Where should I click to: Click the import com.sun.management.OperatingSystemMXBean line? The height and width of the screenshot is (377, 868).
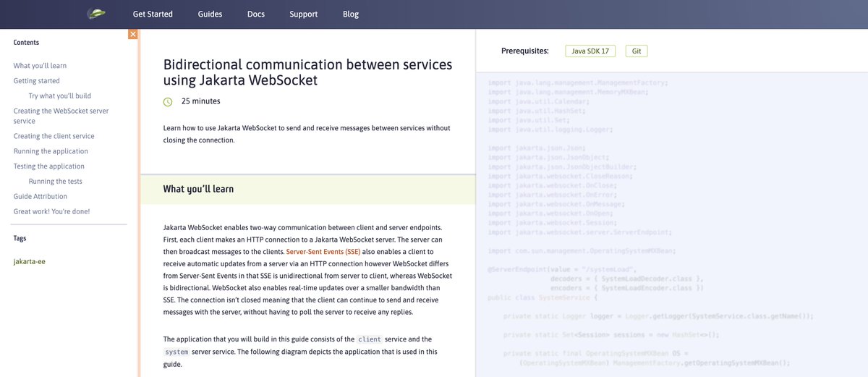pyautogui.click(x=582, y=251)
